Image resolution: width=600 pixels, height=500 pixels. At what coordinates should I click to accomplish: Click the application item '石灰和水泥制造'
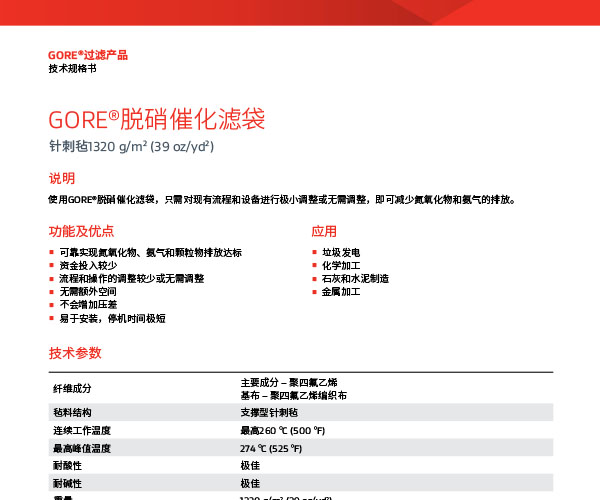[x=355, y=279]
